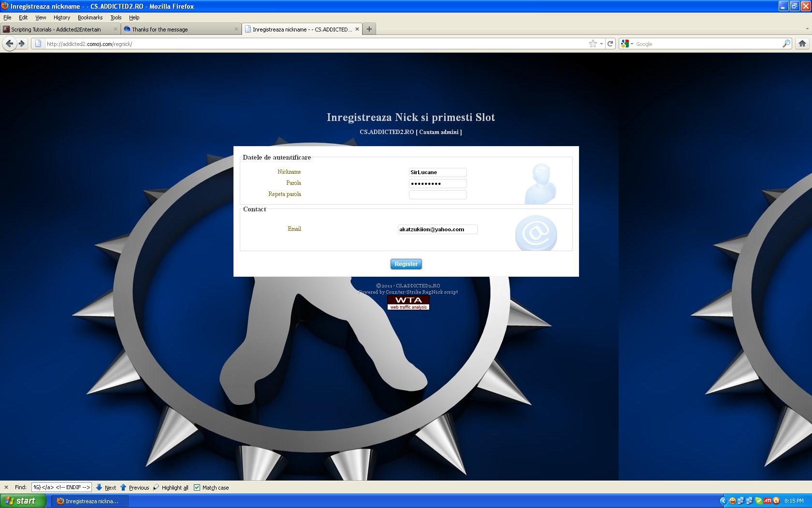Focus the Nickname input field
Image resolution: width=812 pixels, height=508 pixels.
tap(438, 172)
